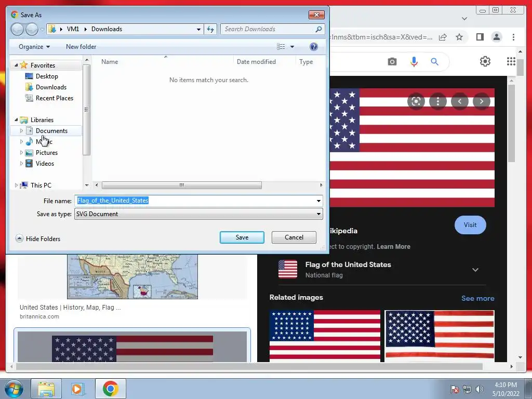
Task: Open Recent Places in the navigation pane
Action: pyautogui.click(x=54, y=98)
